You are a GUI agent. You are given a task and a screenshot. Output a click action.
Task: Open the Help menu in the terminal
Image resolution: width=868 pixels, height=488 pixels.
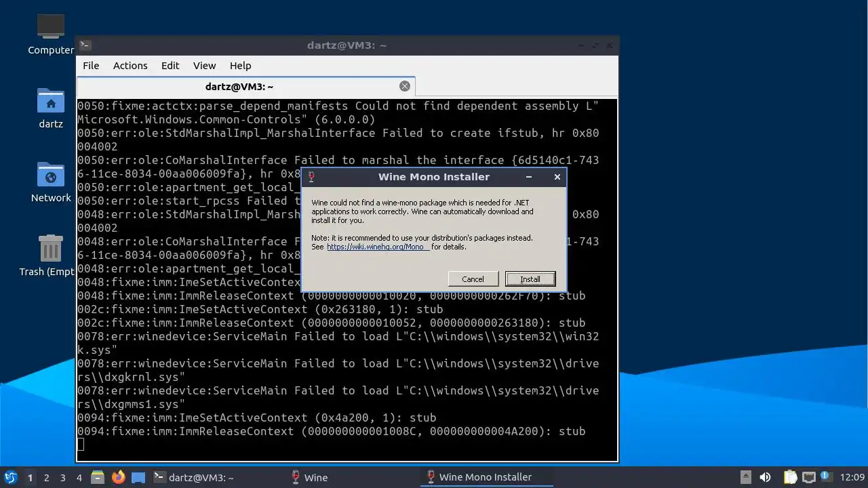click(241, 66)
